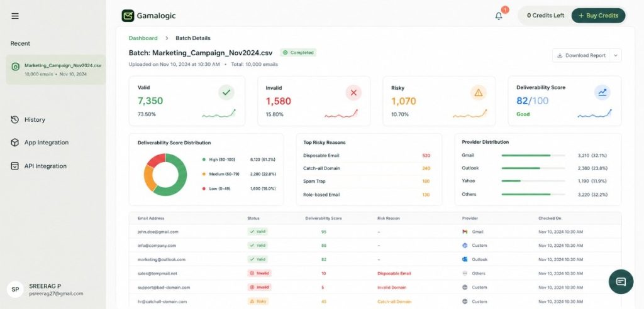Click the john.doe@gmail.com email cell
This screenshot has height=309, width=644.
[158, 232]
